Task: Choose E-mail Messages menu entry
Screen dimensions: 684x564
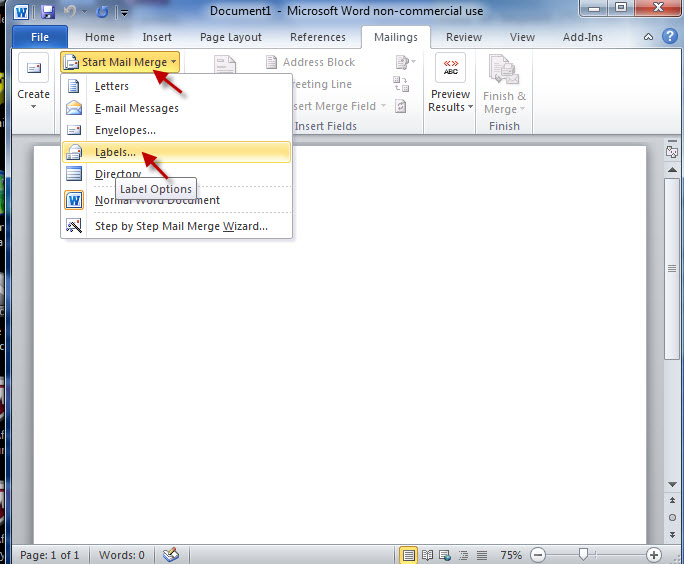Action: [177, 108]
